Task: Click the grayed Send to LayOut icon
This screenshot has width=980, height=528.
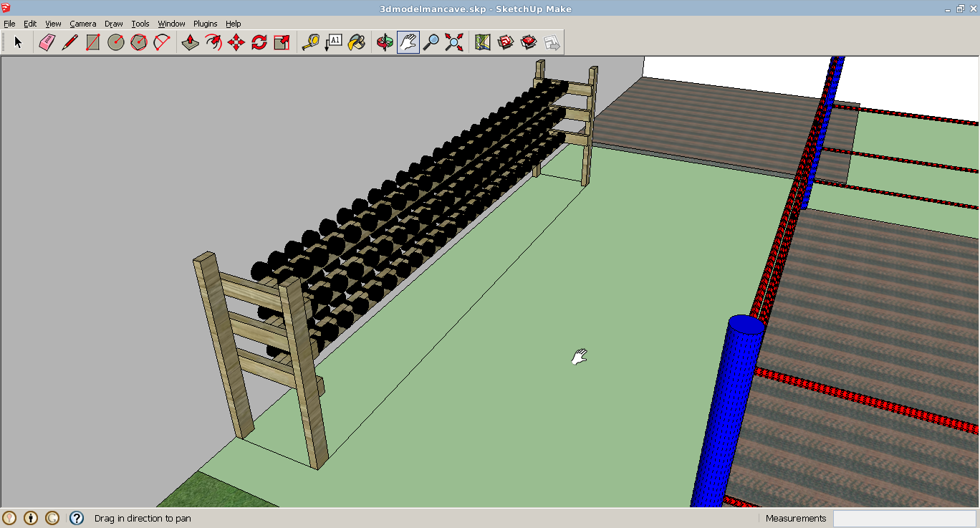Action: tap(552, 42)
